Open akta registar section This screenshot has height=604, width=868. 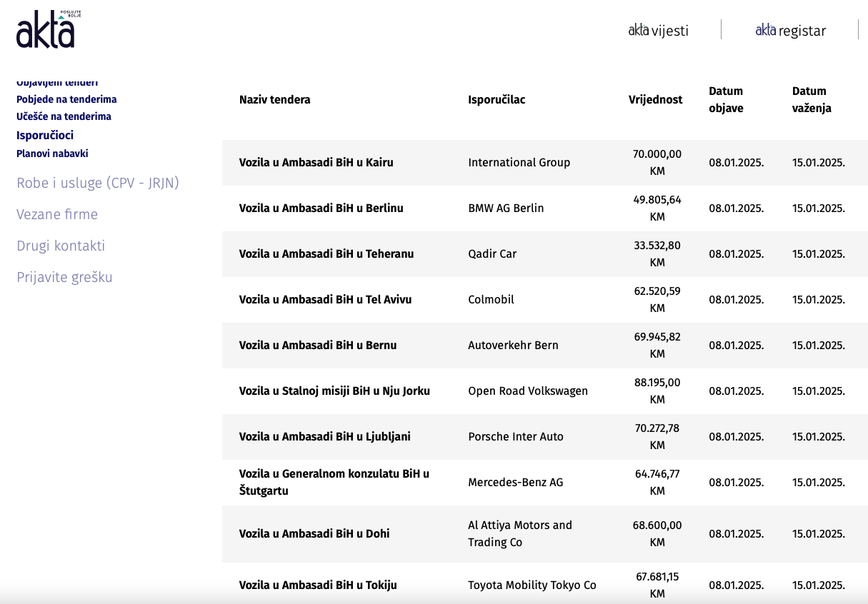790,30
